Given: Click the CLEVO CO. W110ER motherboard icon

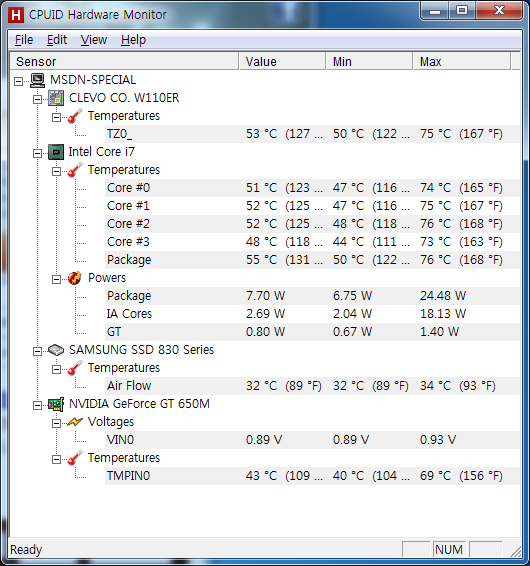Looking at the screenshot, I should (56, 98).
